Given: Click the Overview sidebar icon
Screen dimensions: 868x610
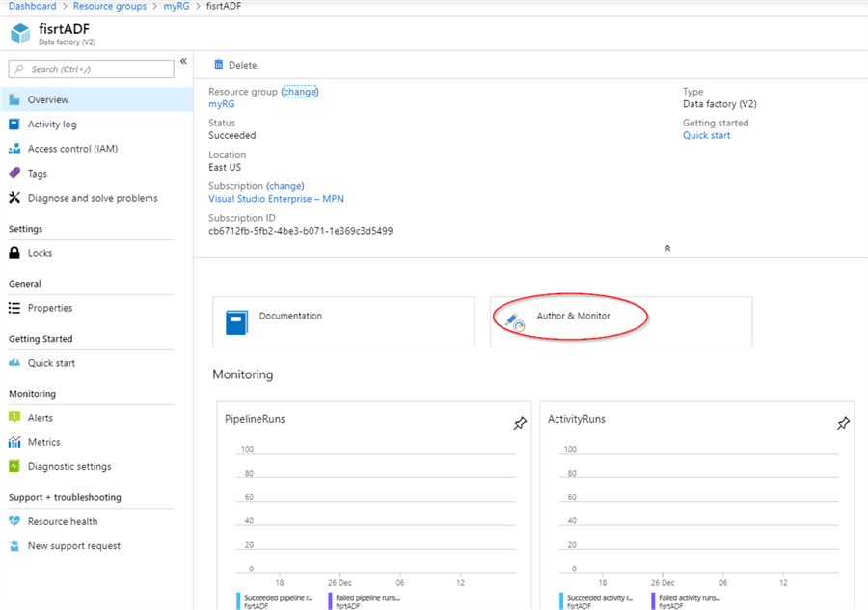Looking at the screenshot, I should tap(14, 99).
